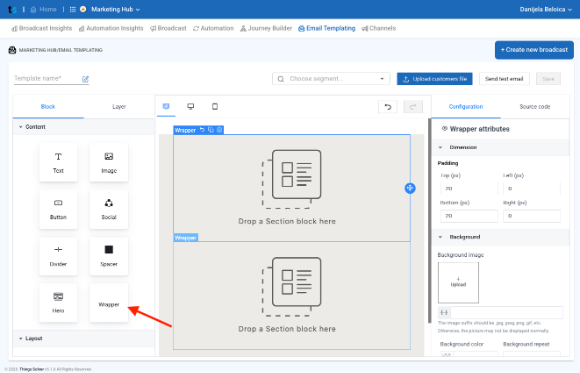Switch to the Source code tab

[535, 107]
